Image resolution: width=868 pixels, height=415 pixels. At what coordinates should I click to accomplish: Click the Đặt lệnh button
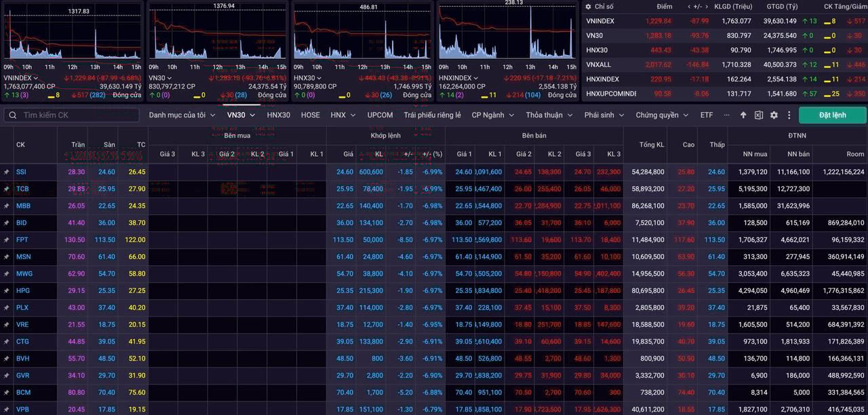[832, 115]
